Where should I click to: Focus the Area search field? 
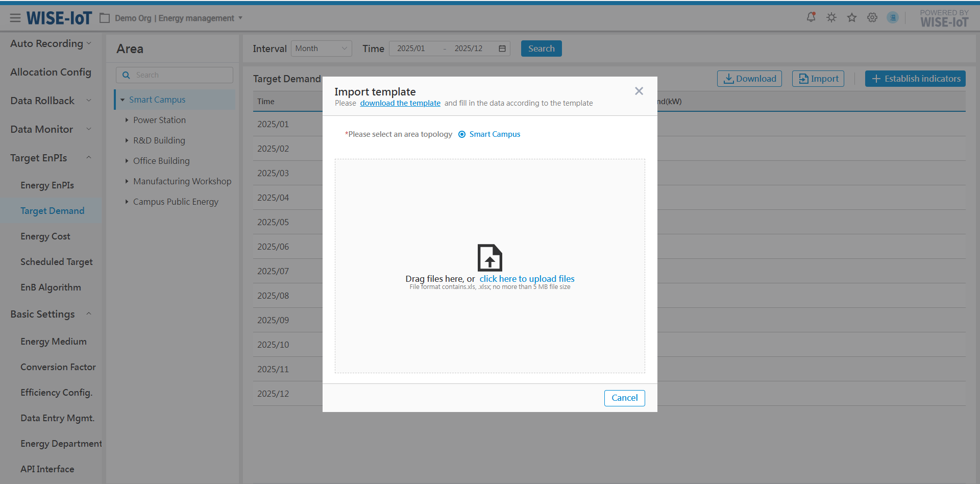point(181,75)
